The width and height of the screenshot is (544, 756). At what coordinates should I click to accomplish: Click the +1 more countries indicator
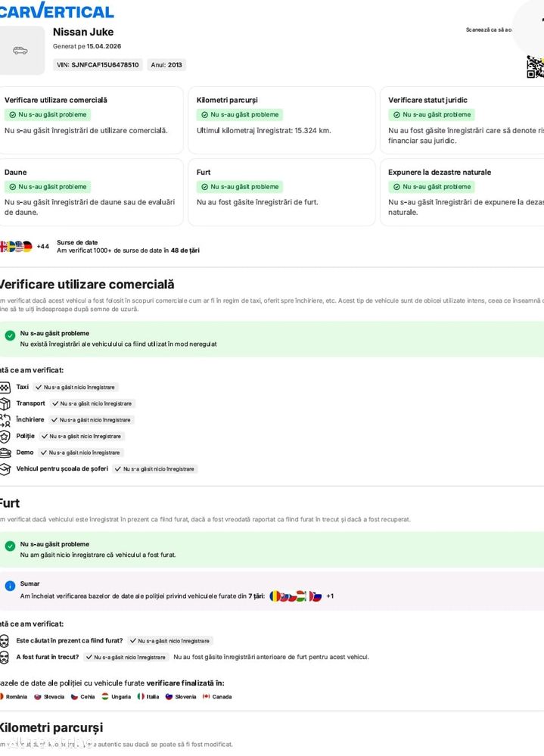330,596
